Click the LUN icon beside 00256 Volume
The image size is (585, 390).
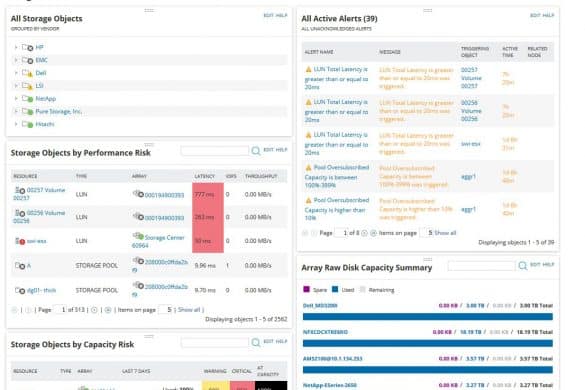pos(20,213)
